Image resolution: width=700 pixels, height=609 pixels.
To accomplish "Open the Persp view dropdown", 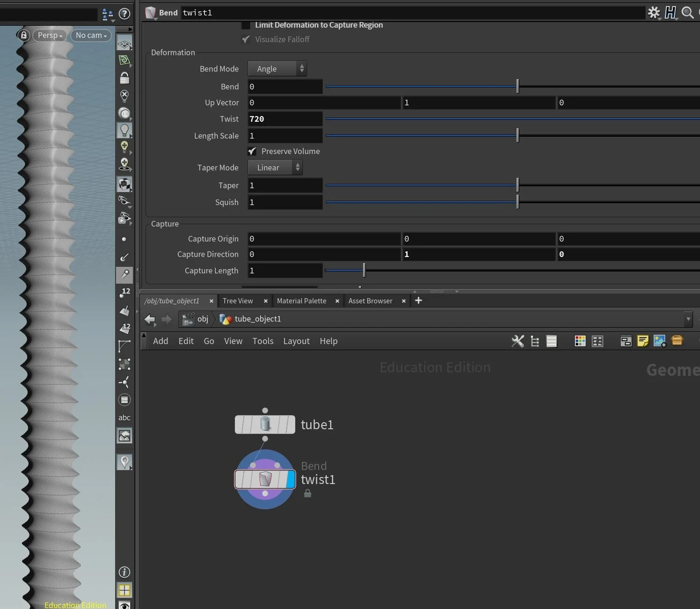I will click(x=50, y=35).
